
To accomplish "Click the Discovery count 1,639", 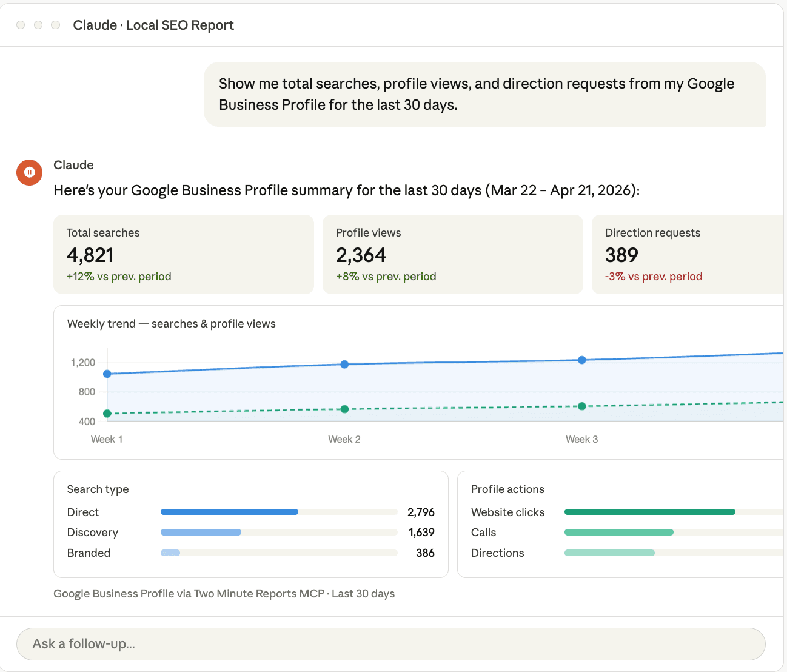I will (x=421, y=533).
